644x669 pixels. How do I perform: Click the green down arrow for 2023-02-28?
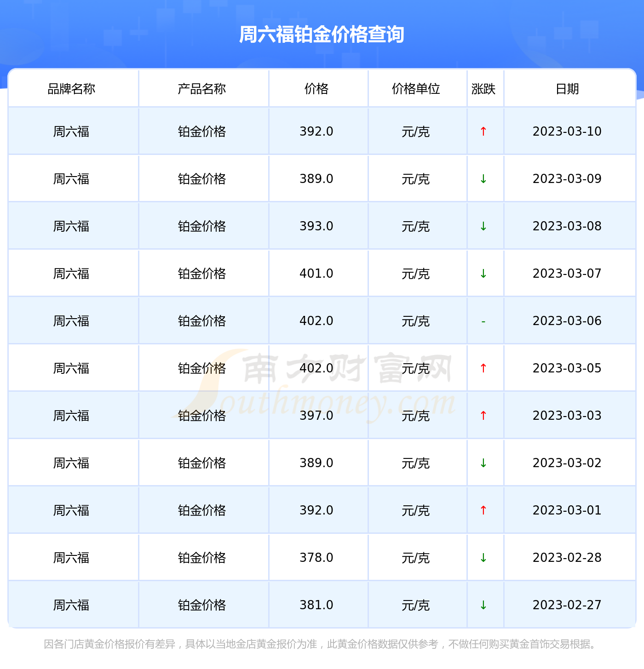coord(483,558)
